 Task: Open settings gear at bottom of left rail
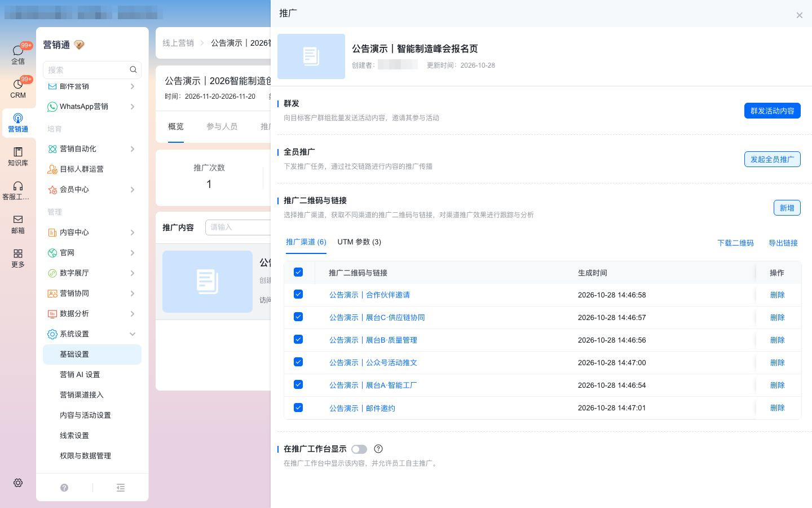pos(18,483)
